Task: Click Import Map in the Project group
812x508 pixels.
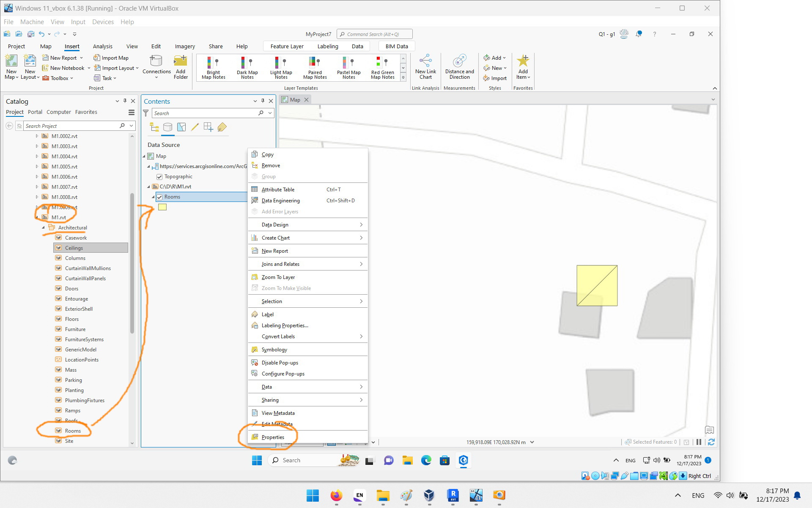Action: [111, 58]
